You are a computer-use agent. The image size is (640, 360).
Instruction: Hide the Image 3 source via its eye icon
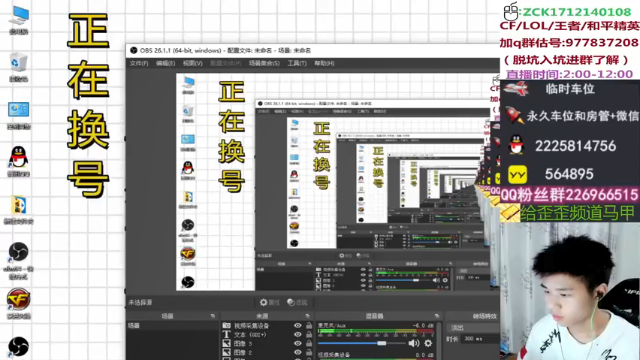(298, 344)
